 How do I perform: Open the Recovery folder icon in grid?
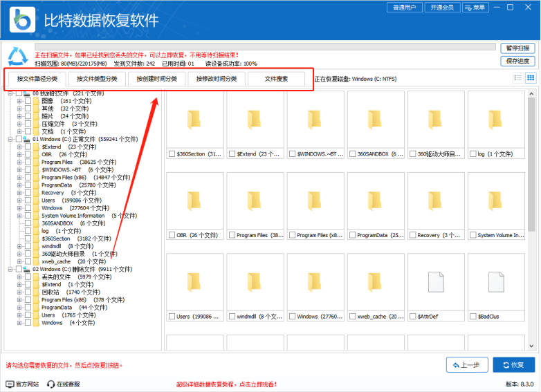(x=435, y=200)
